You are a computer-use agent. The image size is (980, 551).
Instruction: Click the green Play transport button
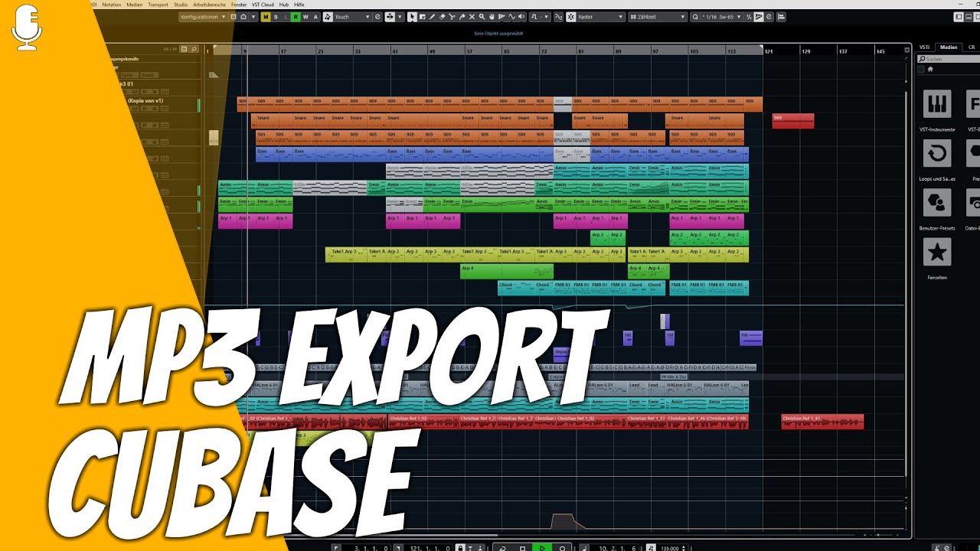(542, 547)
